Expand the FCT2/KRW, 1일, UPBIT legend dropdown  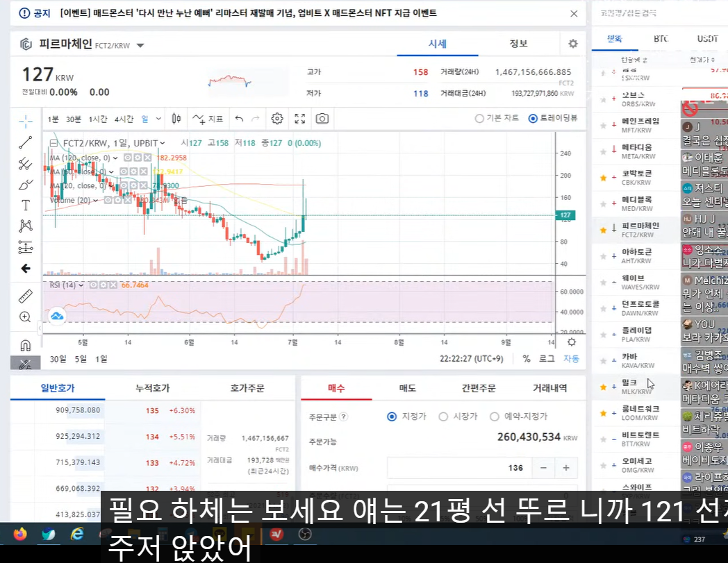[x=163, y=144]
